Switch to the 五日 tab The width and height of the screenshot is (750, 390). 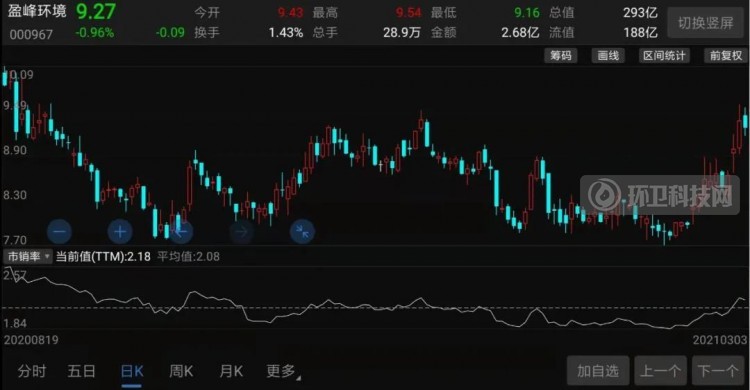coord(81,371)
